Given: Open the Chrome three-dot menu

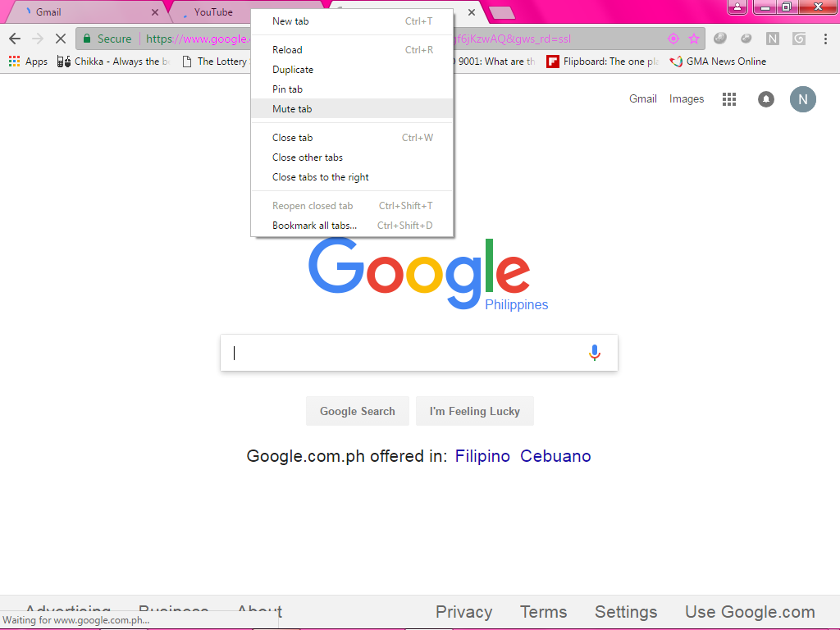Looking at the screenshot, I should [x=825, y=39].
